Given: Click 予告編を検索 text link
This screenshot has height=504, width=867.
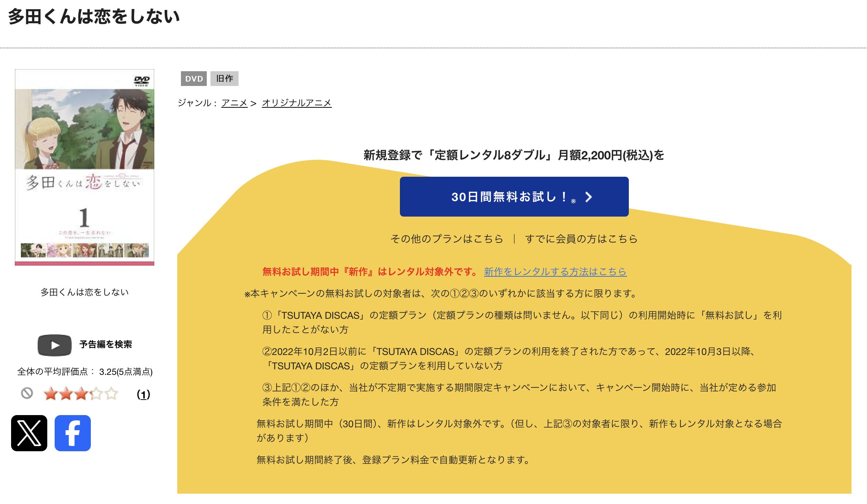Looking at the screenshot, I should click(x=106, y=345).
